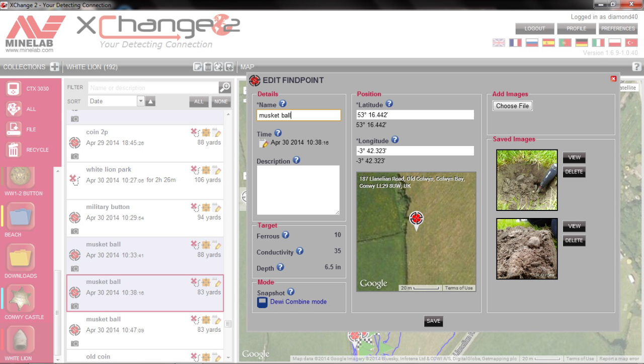Click in the Longitude field

(415, 151)
